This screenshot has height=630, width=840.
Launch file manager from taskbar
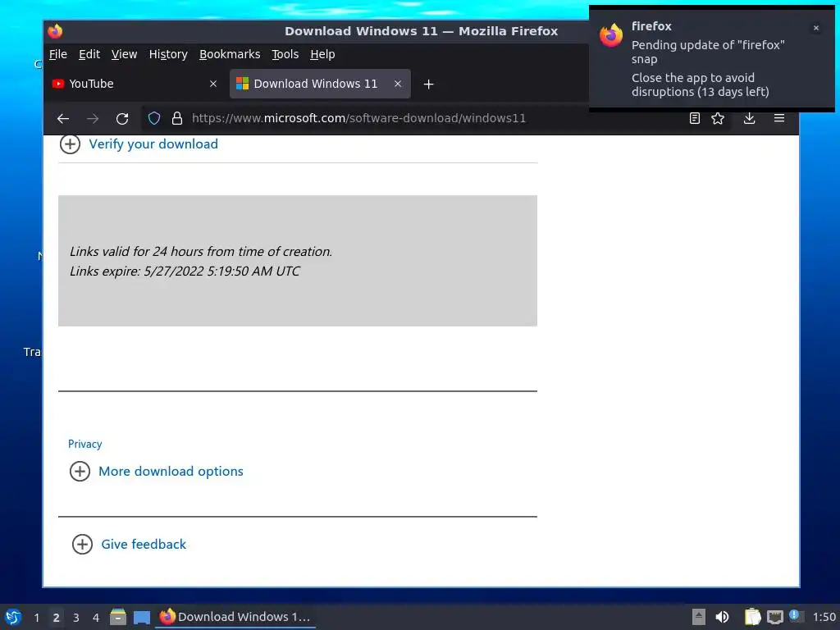118,617
